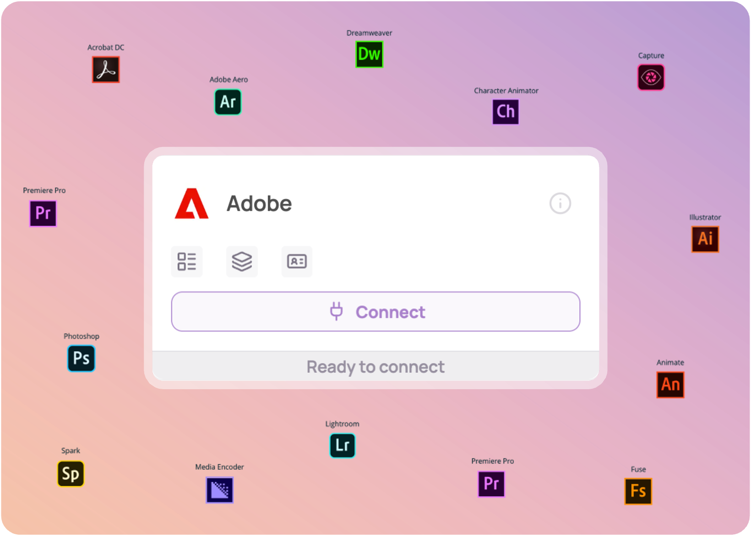Open the info icon on Adobe card

click(560, 203)
